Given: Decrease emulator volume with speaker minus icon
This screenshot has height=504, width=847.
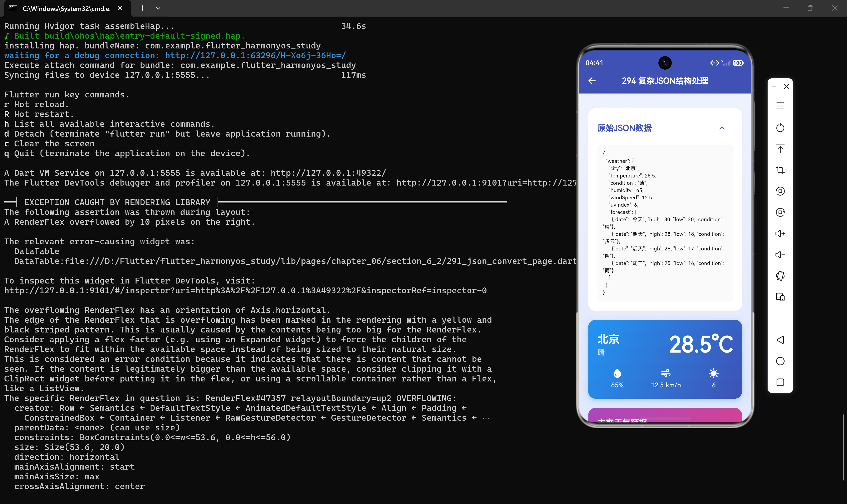Looking at the screenshot, I should point(780,255).
